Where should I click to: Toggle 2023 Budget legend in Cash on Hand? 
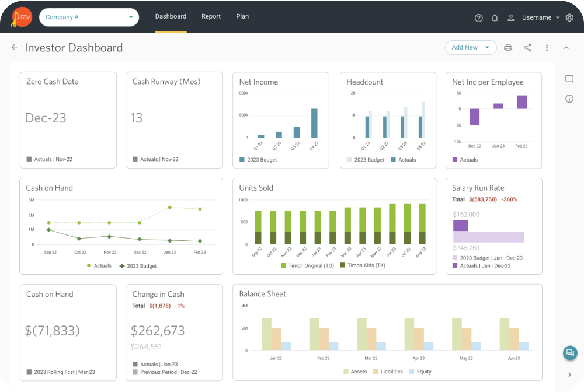click(122, 266)
